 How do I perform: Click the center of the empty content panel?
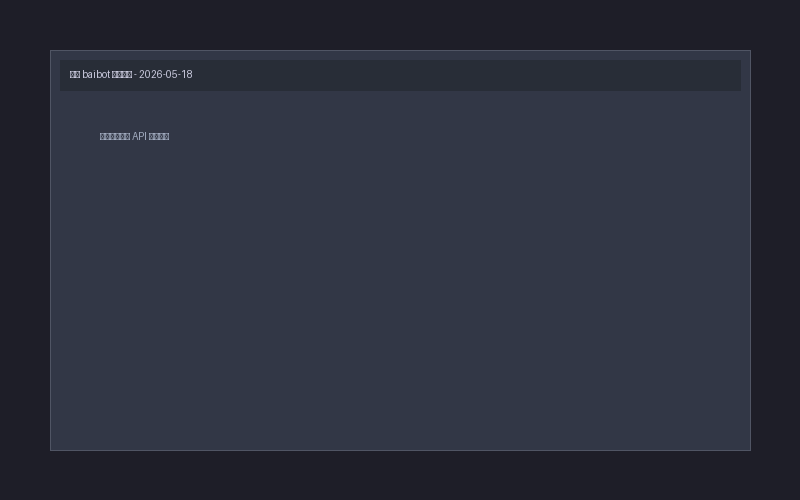[401, 270]
